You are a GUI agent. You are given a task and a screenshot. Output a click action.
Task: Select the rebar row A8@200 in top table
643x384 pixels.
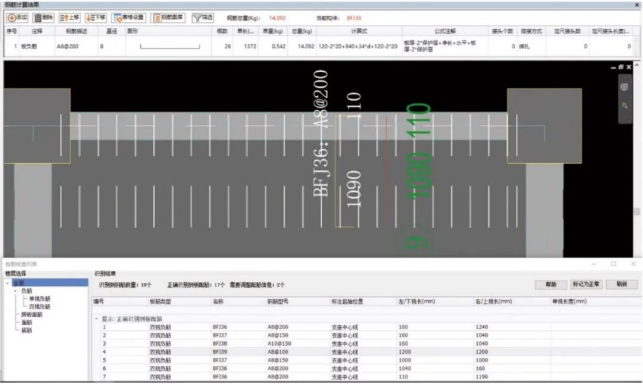click(322, 46)
